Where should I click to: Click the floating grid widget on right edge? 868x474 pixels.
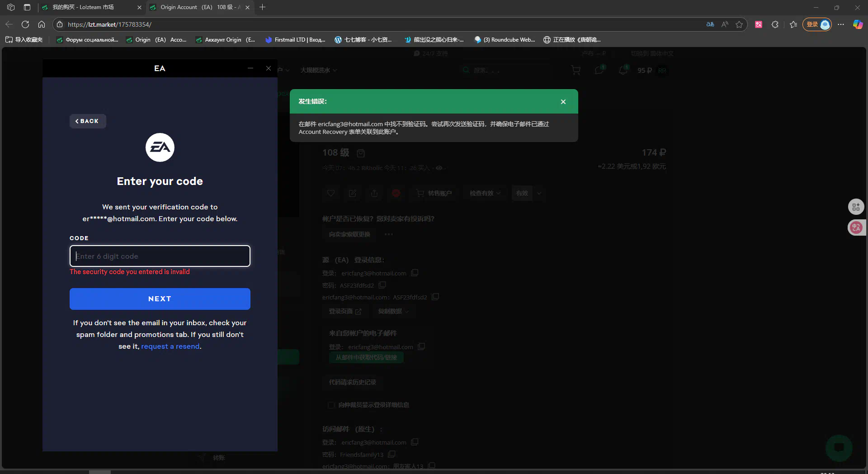[856, 207]
